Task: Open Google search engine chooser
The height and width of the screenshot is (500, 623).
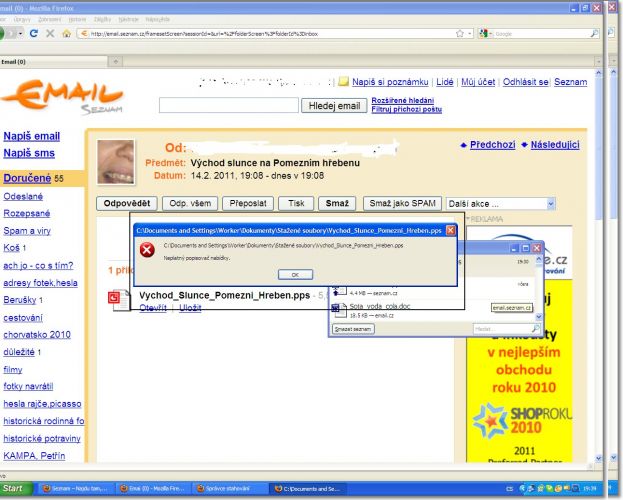Action: point(486,34)
